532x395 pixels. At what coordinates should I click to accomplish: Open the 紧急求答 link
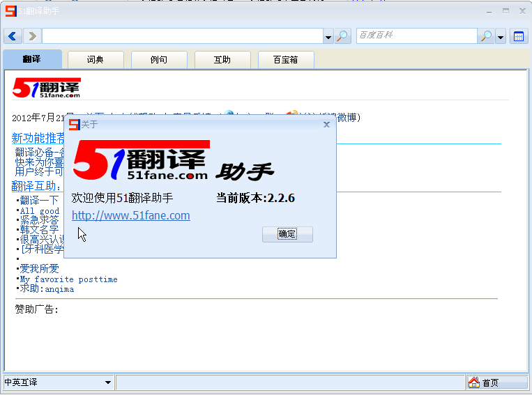[39, 220]
